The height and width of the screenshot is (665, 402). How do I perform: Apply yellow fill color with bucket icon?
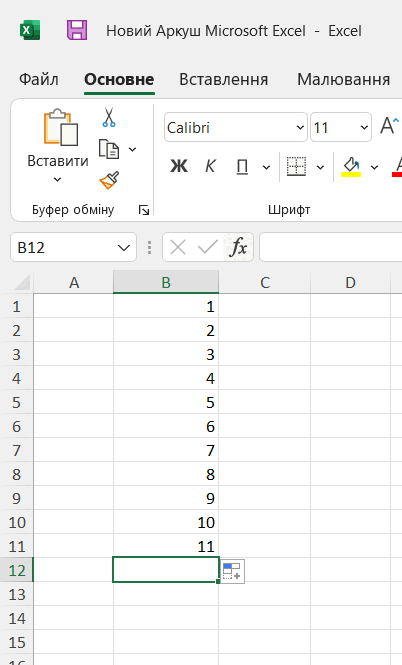[351, 167]
